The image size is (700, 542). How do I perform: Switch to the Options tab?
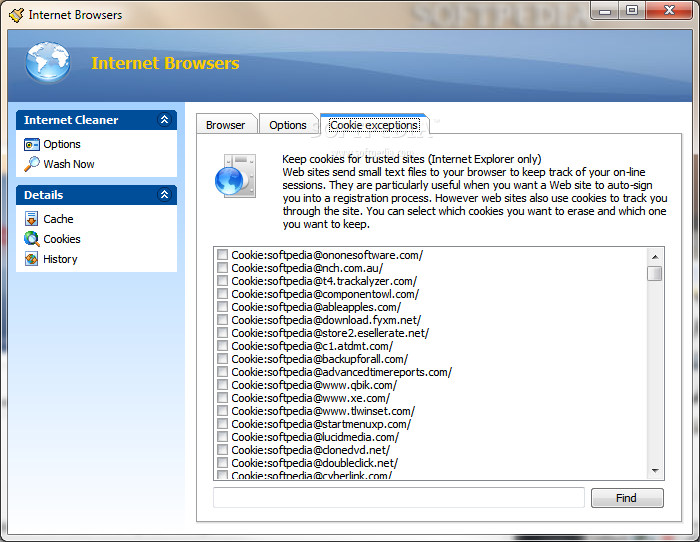(x=288, y=125)
